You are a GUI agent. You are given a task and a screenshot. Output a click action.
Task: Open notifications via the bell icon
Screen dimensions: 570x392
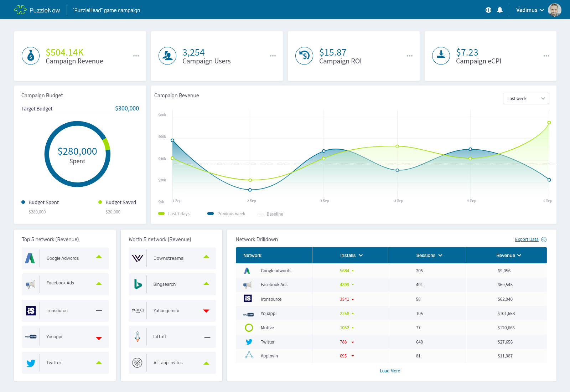[499, 10]
